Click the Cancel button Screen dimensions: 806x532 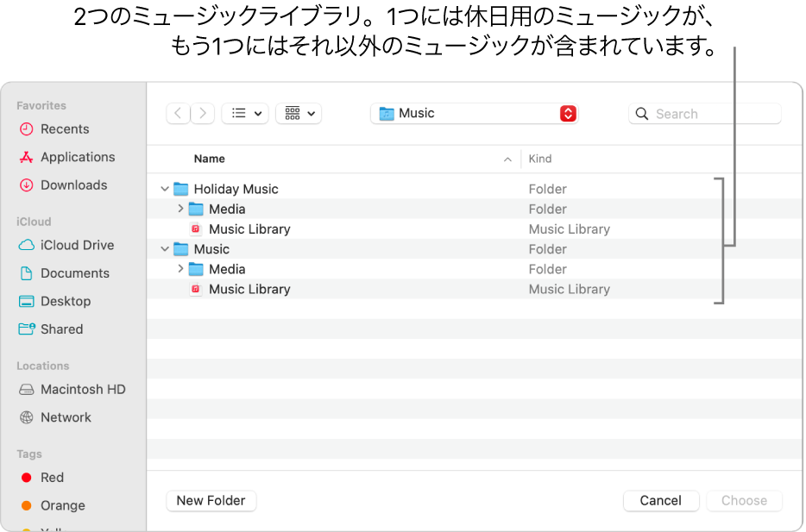661,501
